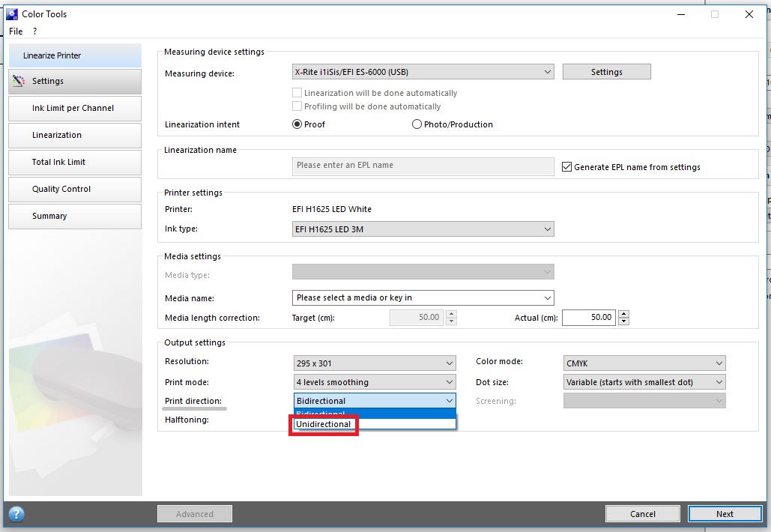Decrease the Actual (cm) value by one step

pos(624,321)
